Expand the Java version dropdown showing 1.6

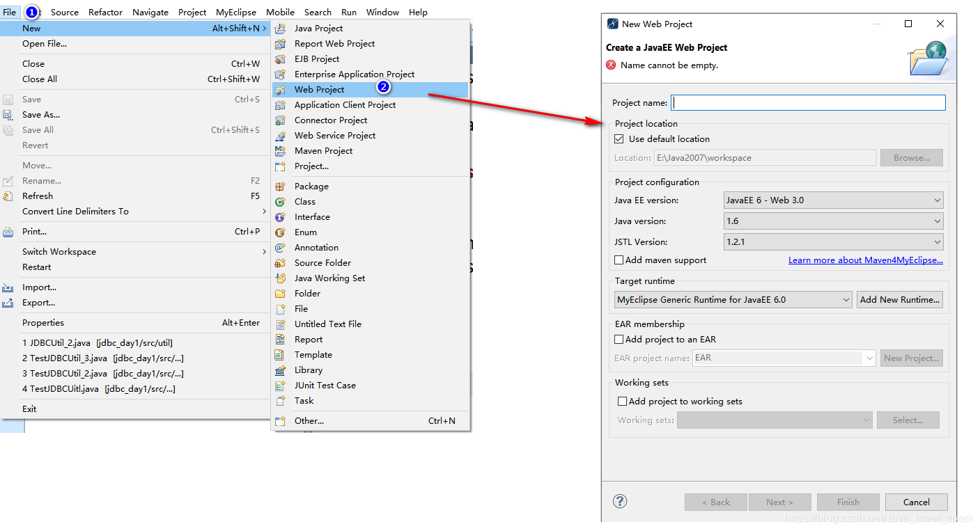834,221
